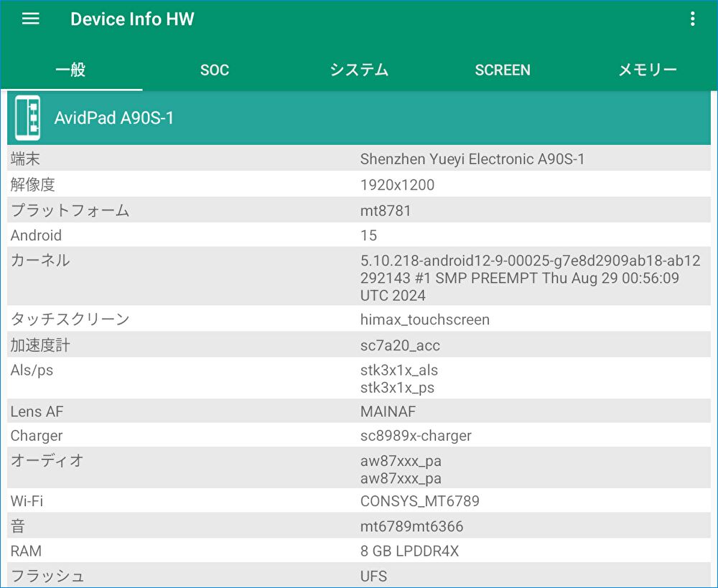Switch to the 一般 tab
Screen dimensions: 718x588
point(71,70)
